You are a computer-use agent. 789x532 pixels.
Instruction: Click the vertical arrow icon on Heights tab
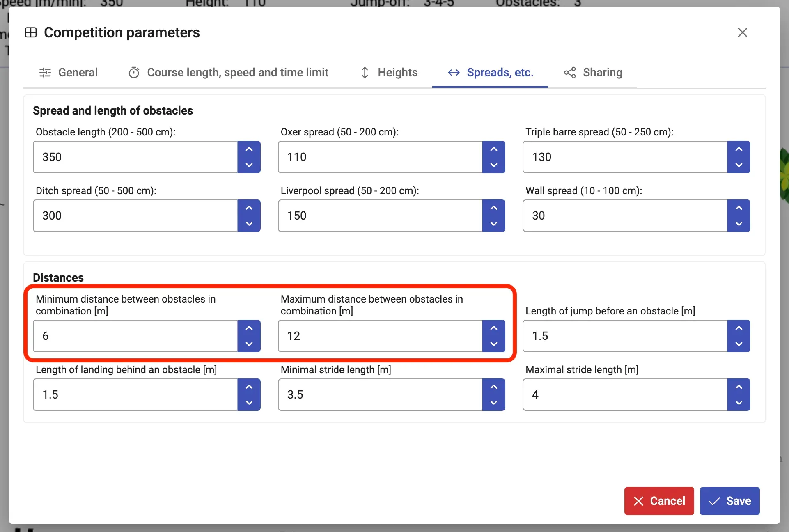pyautogui.click(x=365, y=73)
